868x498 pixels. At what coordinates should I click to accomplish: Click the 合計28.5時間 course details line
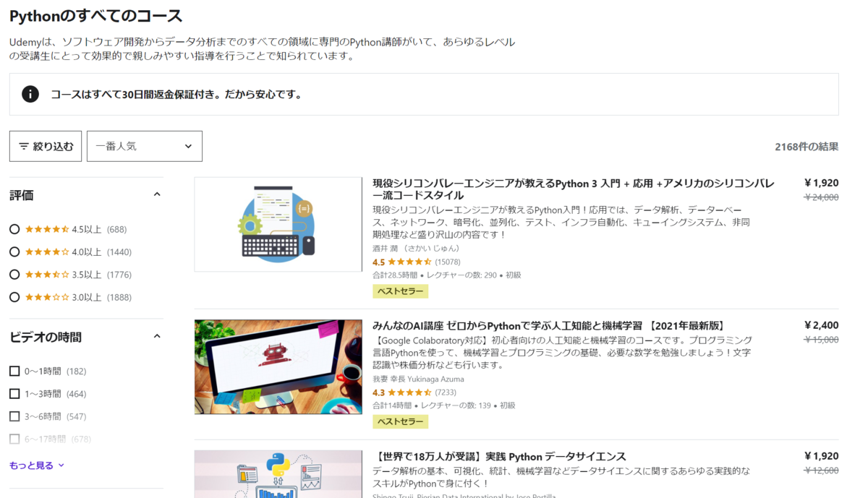tap(446, 275)
